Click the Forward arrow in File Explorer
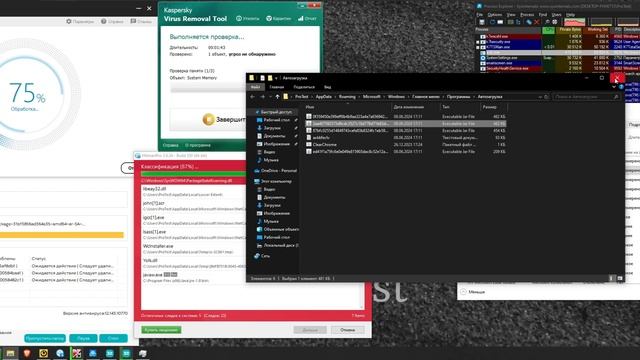This screenshot has height=360, width=640. coord(262,97)
